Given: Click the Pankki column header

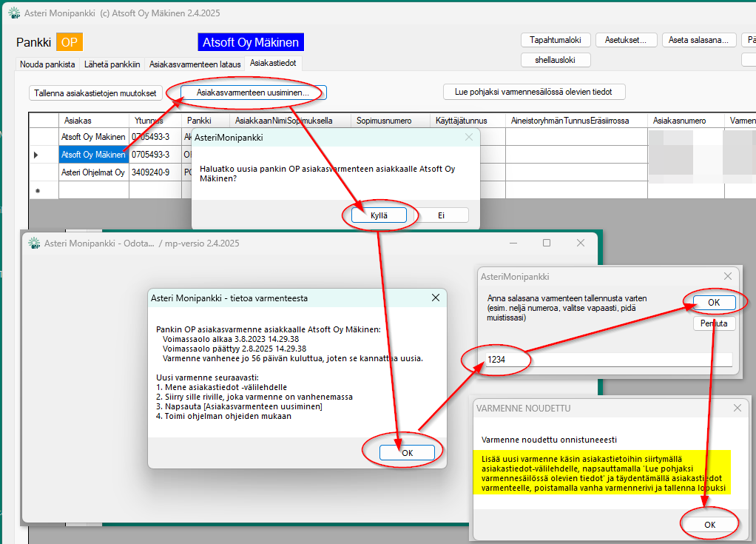Looking at the screenshot, I should [206, 121].
